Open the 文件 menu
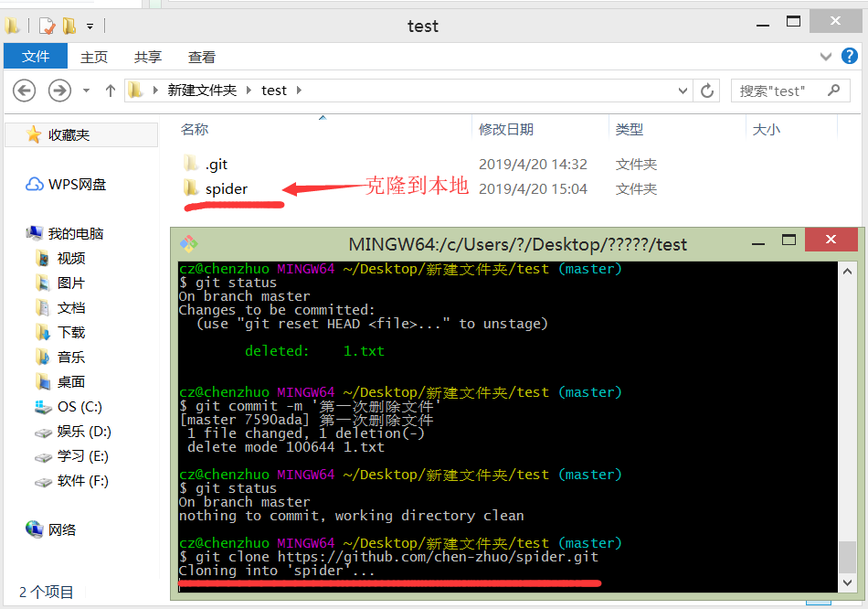Image resolution: width=868 pixels, height=609 pixels. pos(35,56)
